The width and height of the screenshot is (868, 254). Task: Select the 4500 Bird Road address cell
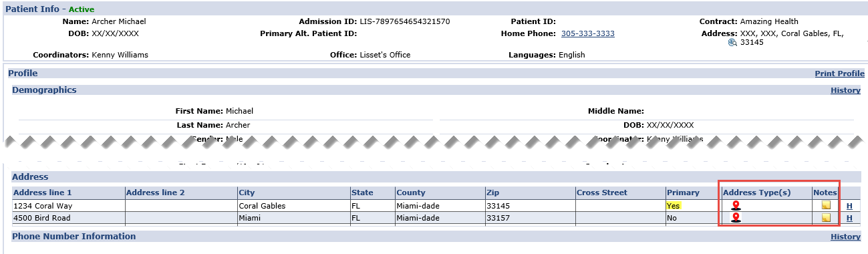[x=68, y=218]
